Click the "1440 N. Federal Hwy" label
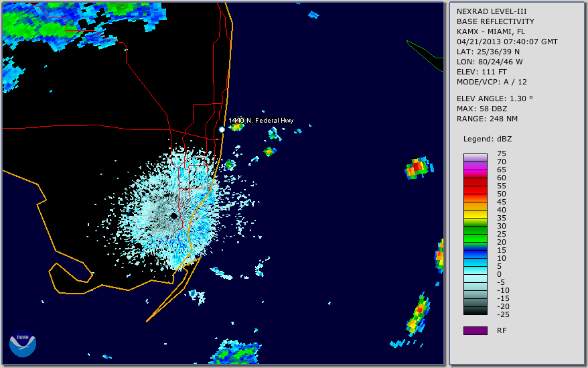This screenshot has height=368, width=588. [x=261, y=120]
